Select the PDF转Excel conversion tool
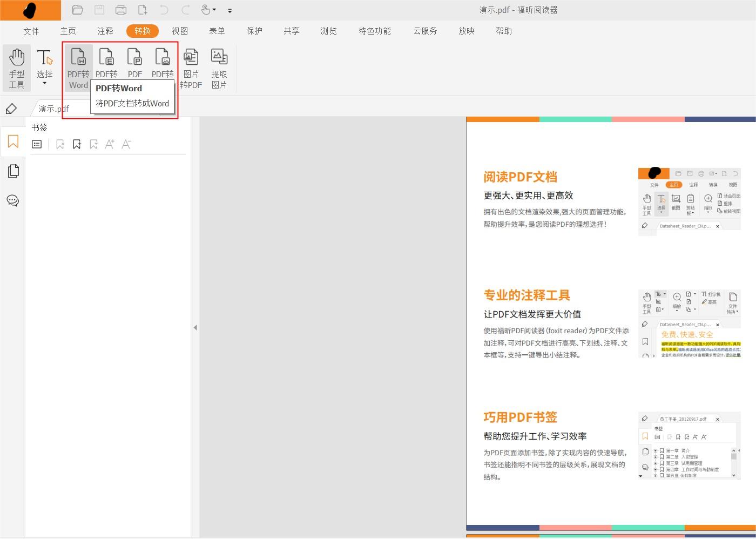 tap(106, 65)
